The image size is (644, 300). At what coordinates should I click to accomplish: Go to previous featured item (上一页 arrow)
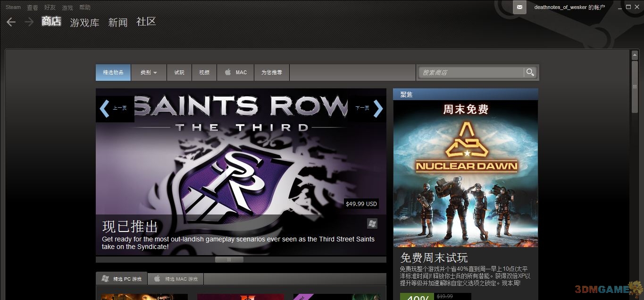115,108
